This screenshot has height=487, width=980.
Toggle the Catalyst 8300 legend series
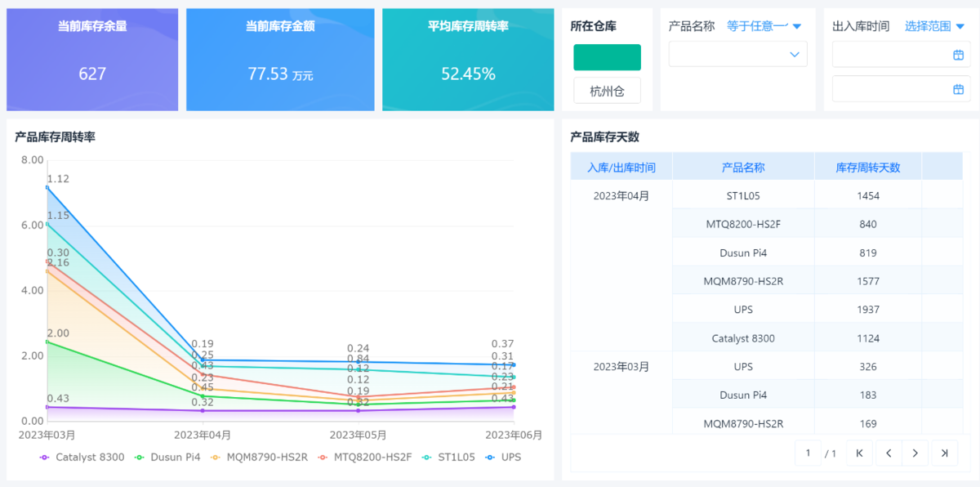(82, 457)
